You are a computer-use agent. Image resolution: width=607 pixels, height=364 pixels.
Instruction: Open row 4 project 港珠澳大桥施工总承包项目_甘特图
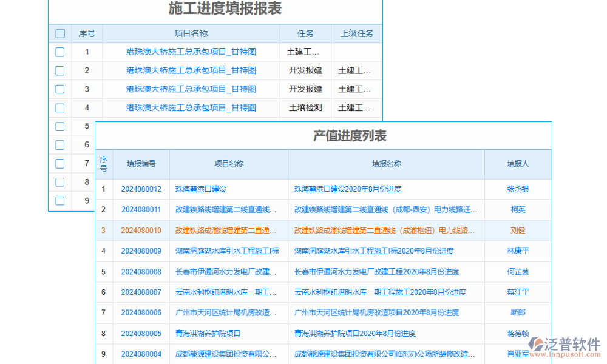191,107
